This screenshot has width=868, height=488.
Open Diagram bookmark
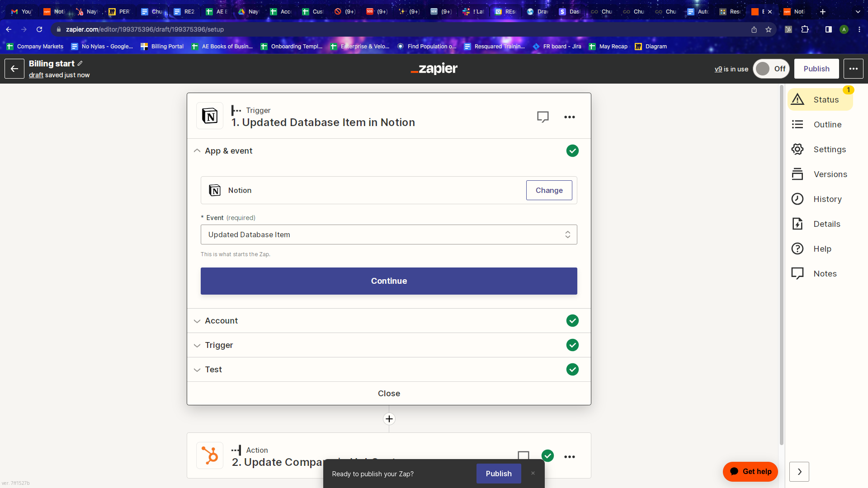coord(651,47)
